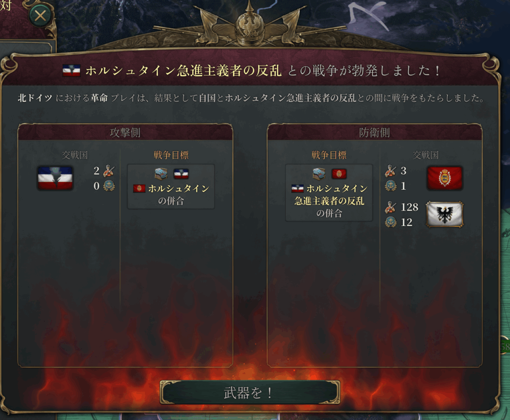510x420 pixels.
Task: Click the Denmark navy icon showing 1
Action: (x=390, y=186)
